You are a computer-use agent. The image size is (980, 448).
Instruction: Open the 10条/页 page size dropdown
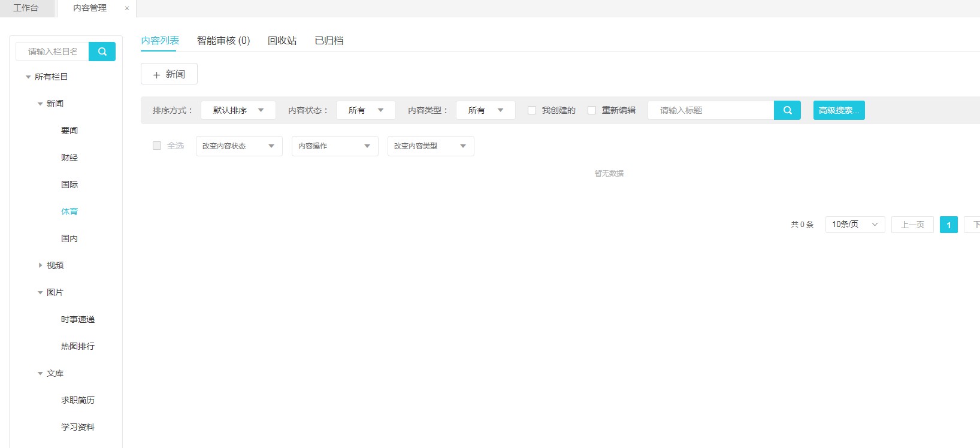854,225
